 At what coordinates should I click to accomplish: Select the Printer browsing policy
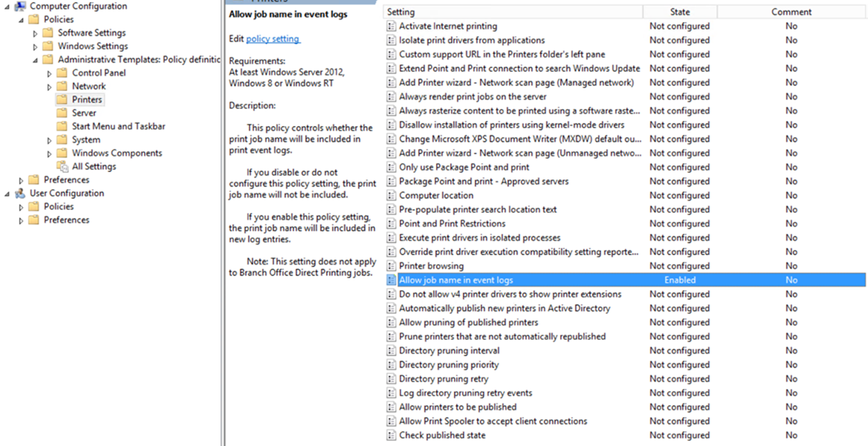431,266
